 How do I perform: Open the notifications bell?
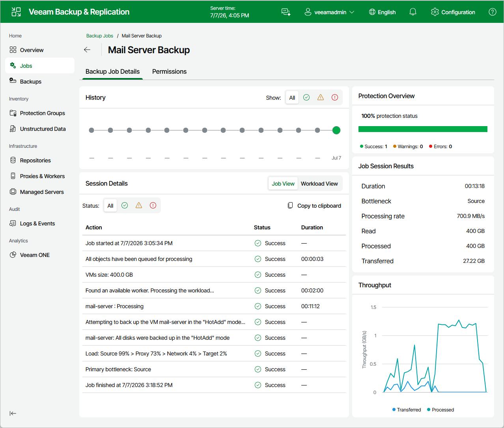click(x=413, y=12)
